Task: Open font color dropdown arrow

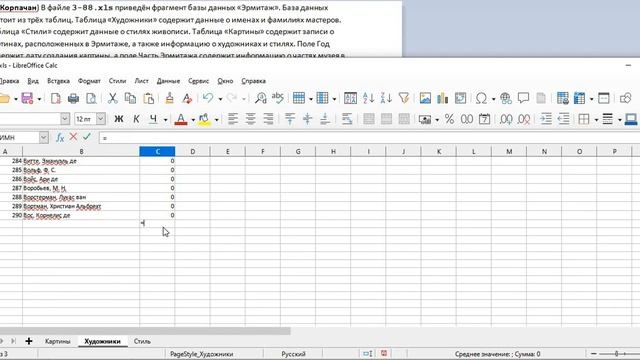Action: click(x=193, y=120)
